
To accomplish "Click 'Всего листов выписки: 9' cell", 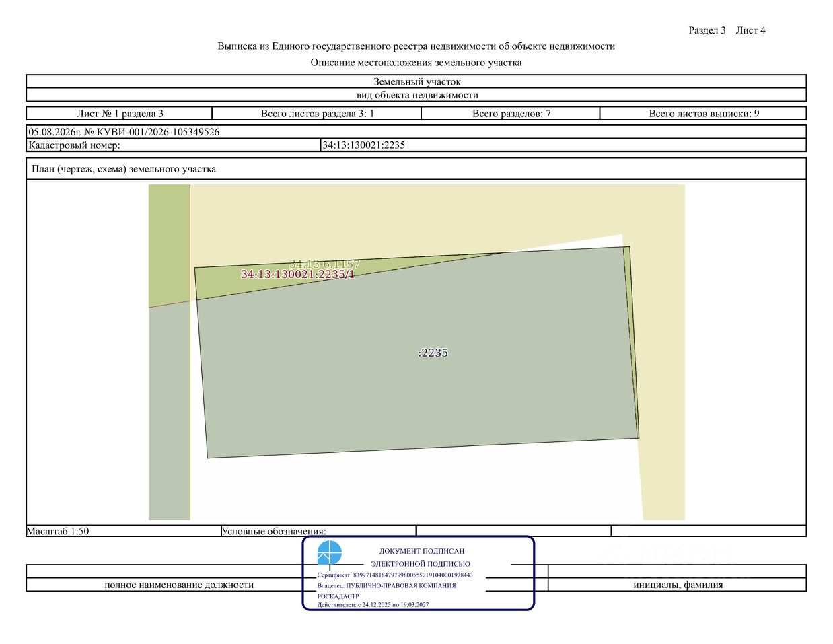I will click(x=703, y=113).
